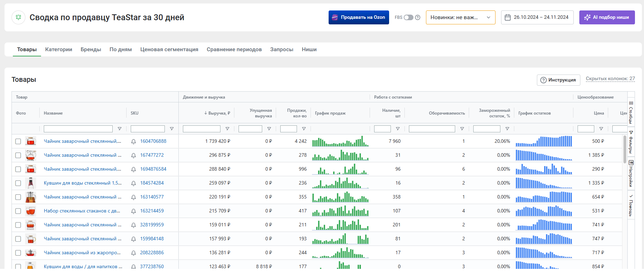
Task: Click the bell icon next to SKU 328199959
Action: pyautogui.click(x=134, y=225)
